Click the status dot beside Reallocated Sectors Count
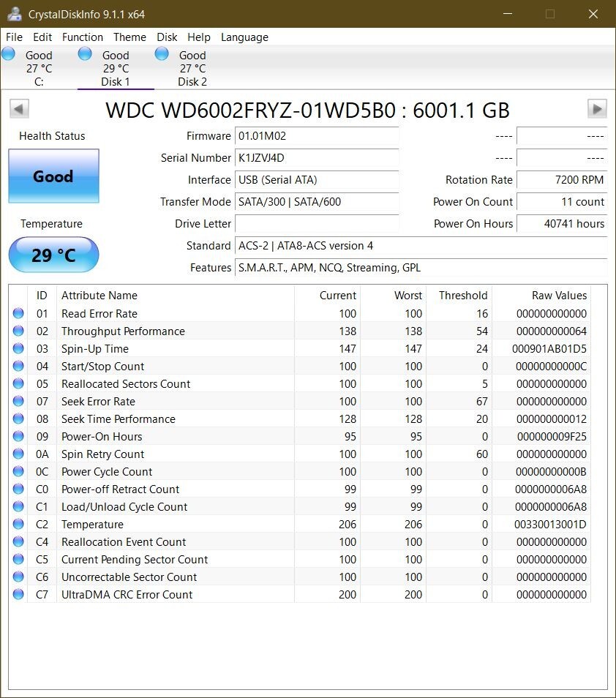The width and height of the screenshot is (616, 698). point(18,383)
